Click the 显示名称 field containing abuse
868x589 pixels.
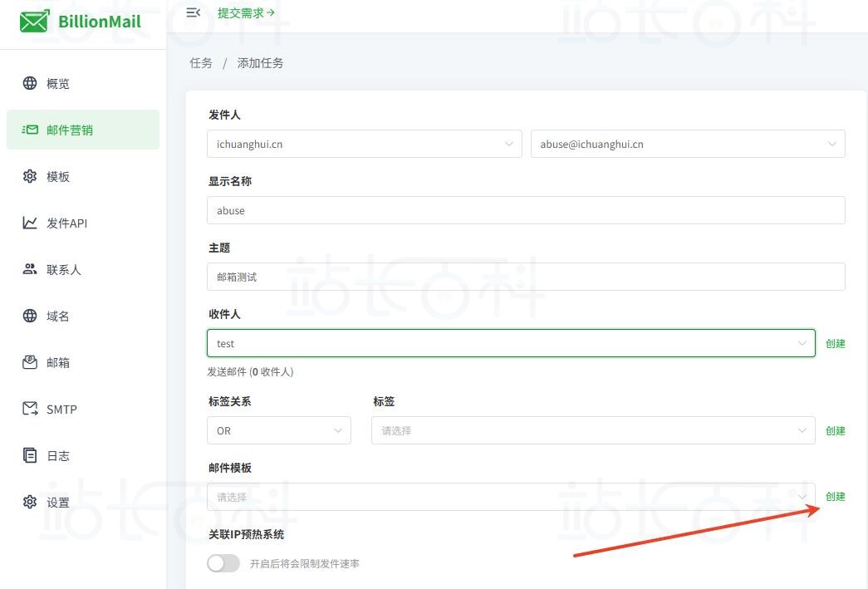526,210
